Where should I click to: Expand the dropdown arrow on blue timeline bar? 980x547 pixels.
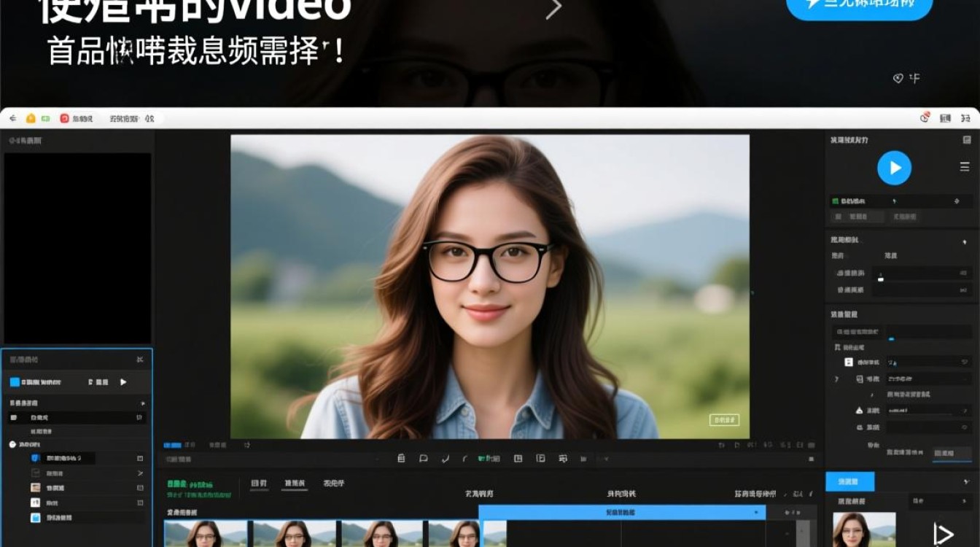756,513
